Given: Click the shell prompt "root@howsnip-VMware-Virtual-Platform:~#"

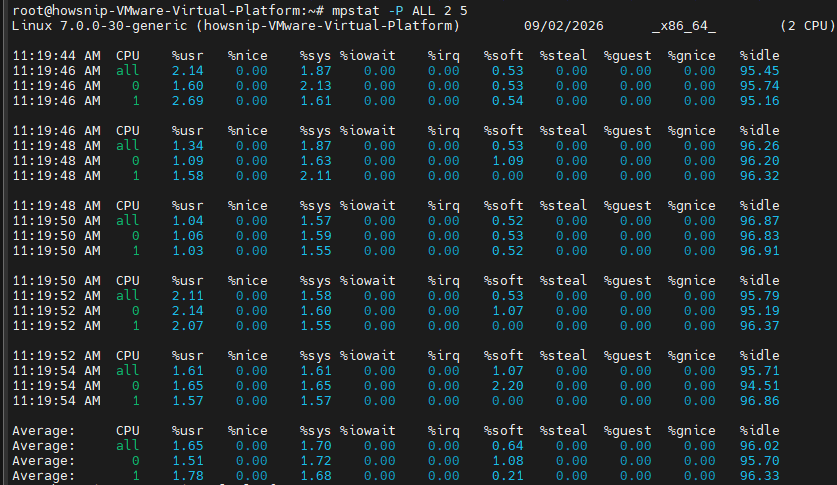Looking at the screenshot, I should [168, 11].
